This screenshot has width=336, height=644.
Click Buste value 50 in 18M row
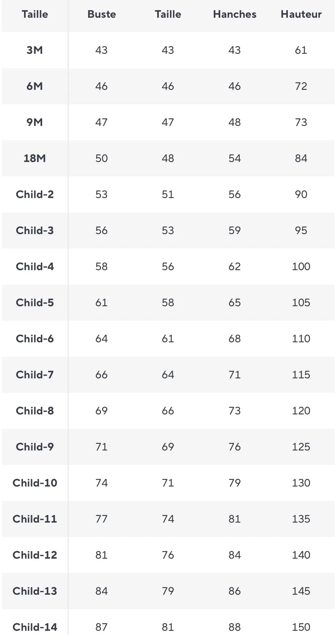point(102,158)
